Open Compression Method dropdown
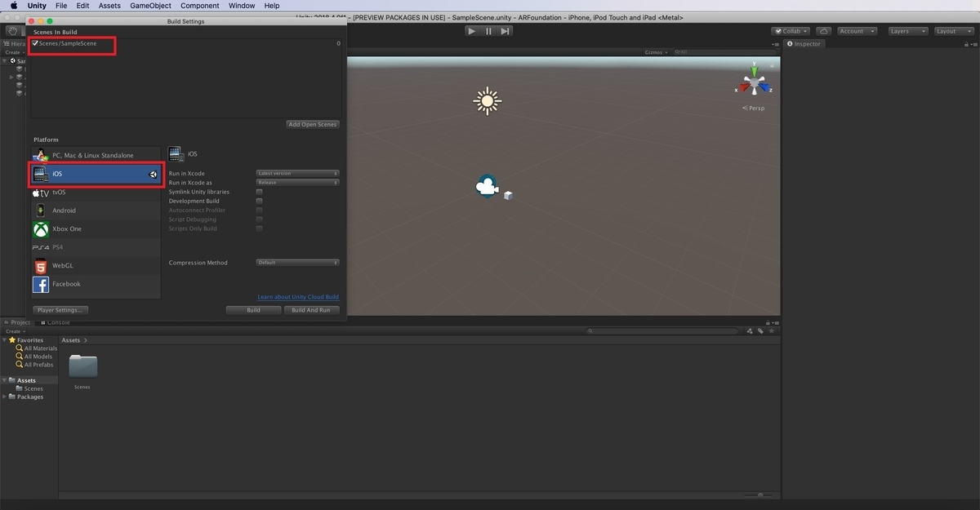Image resolution: width=980 pixels, height=510 pixels. [298, 263]
